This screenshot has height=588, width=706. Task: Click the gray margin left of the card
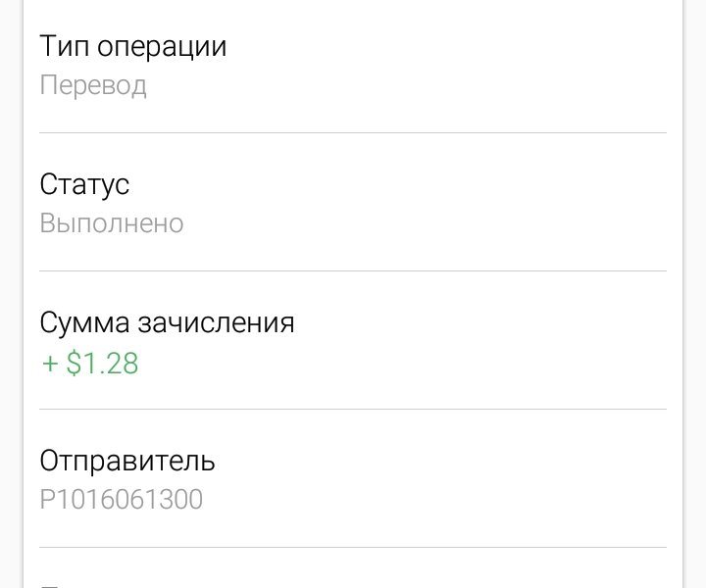point(11,294)
